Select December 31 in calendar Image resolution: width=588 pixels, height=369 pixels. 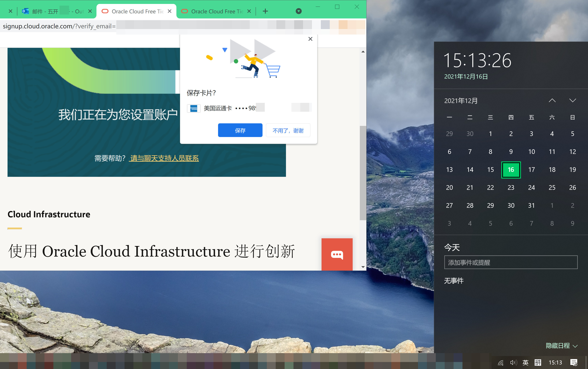[x=531, y=206]
